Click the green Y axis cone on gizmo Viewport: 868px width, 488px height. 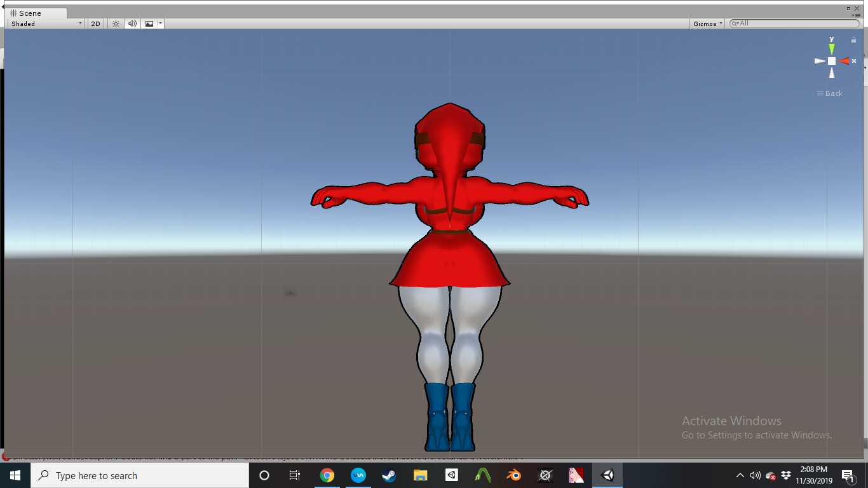[x=831, y=48]
